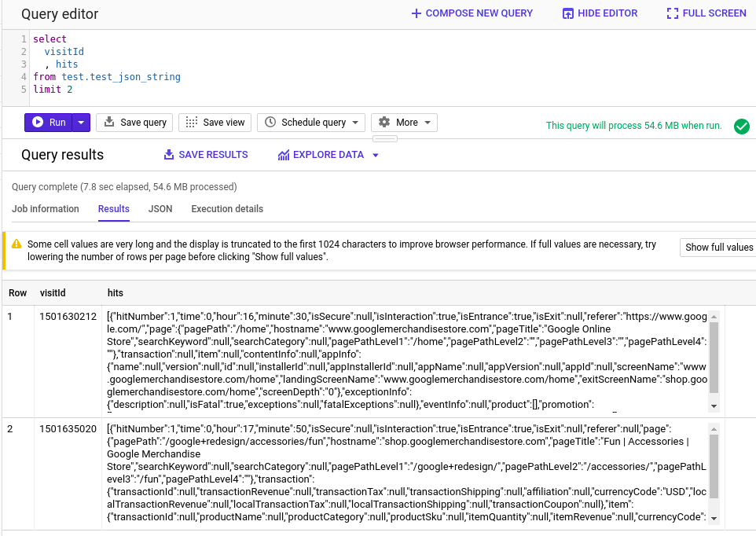Click the Save query download icon
This screenshot has height=536, width=756.
109,123
